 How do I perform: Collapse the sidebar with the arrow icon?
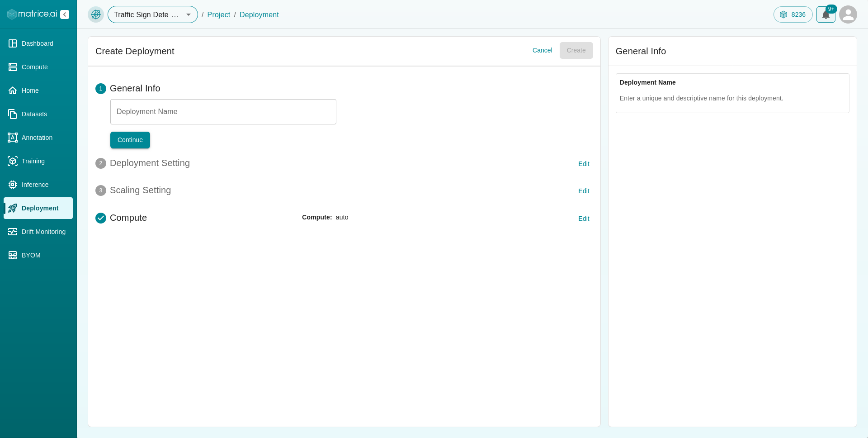tap(65, 14)
